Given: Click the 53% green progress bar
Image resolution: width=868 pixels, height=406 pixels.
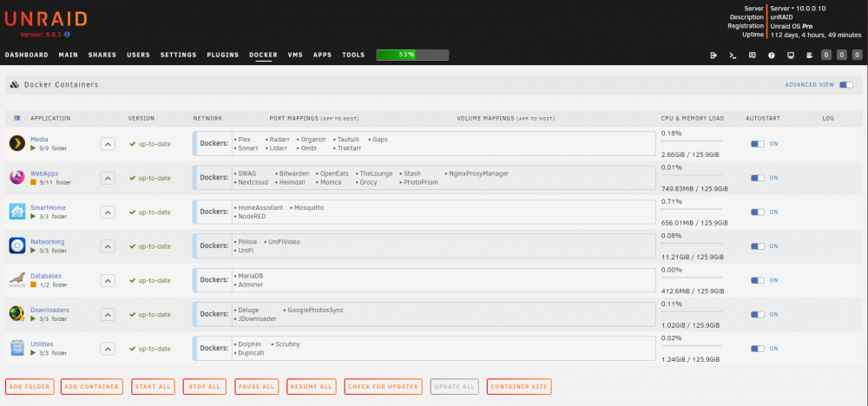Looking at the screenshot, I should 412,55.
